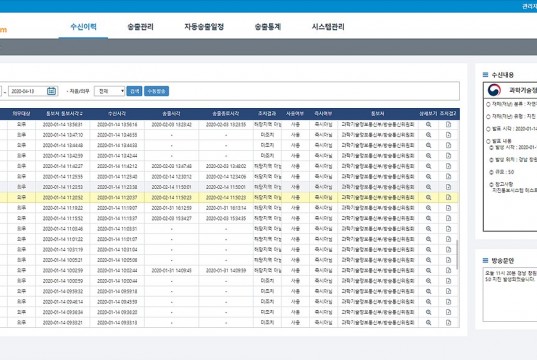The height and width of the screenshot is (360, 537).
Task: Click the document icon in the 10:05:21 row
Action: pyautogui.click(x=448, y=260)
